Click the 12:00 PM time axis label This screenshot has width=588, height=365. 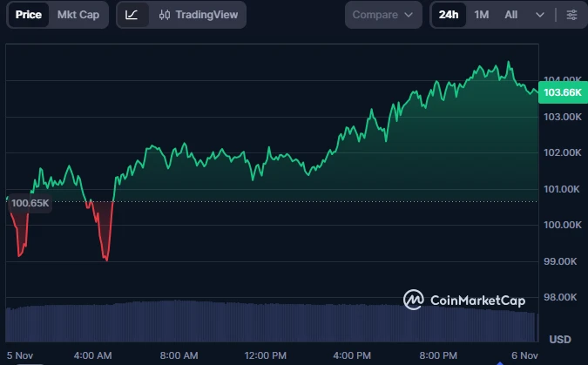[x=266, y=355]
